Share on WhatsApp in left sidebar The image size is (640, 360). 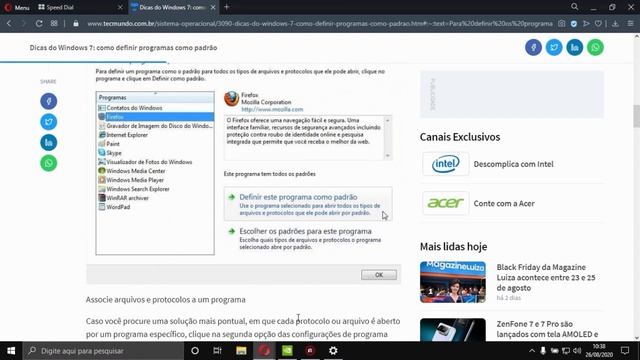(x=49, y=163)
